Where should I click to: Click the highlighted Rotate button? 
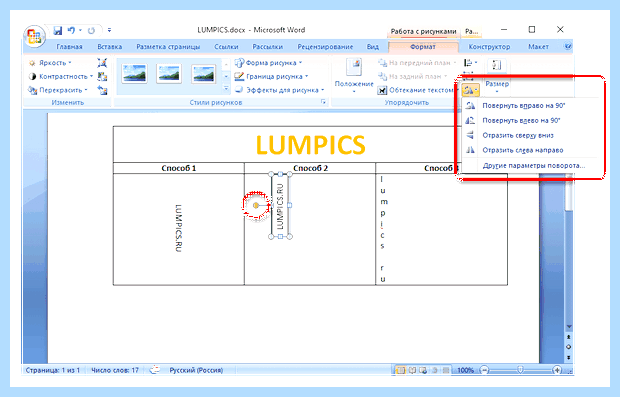[x=470, y=90]
